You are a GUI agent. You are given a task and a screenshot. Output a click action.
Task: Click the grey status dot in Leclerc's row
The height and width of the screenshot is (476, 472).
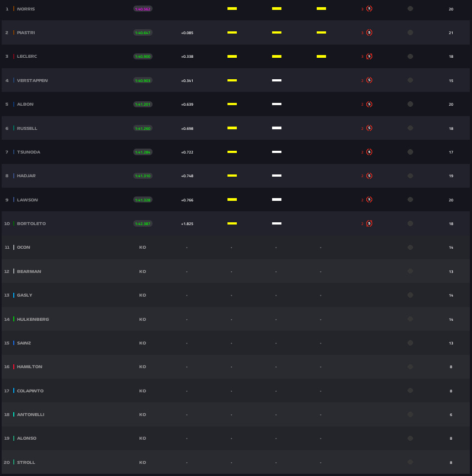(410, 57)
